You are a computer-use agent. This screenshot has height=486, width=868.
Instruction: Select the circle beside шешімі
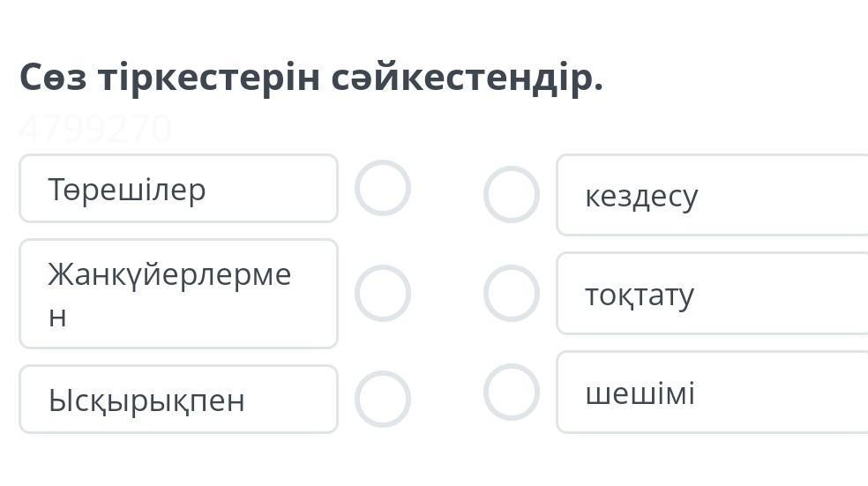pos(512,392)
